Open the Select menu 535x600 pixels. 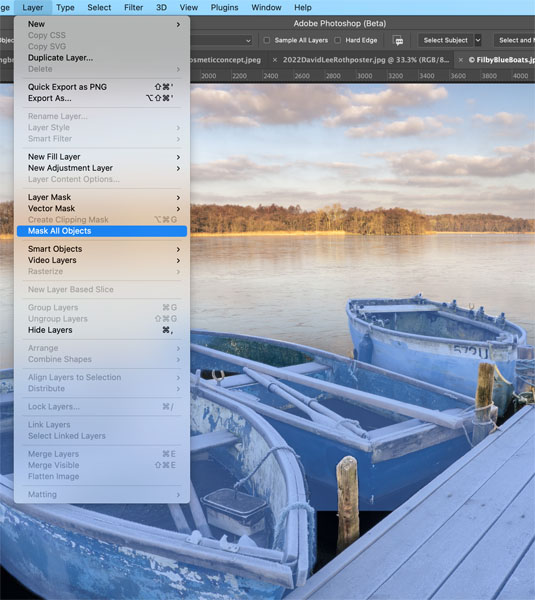[x=99, y=7]
